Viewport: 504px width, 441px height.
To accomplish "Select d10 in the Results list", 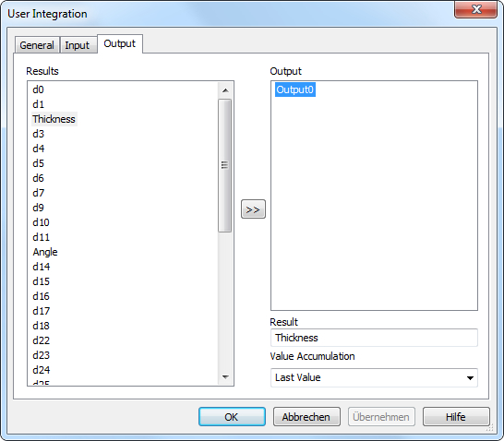I will (x=41, y=222).
